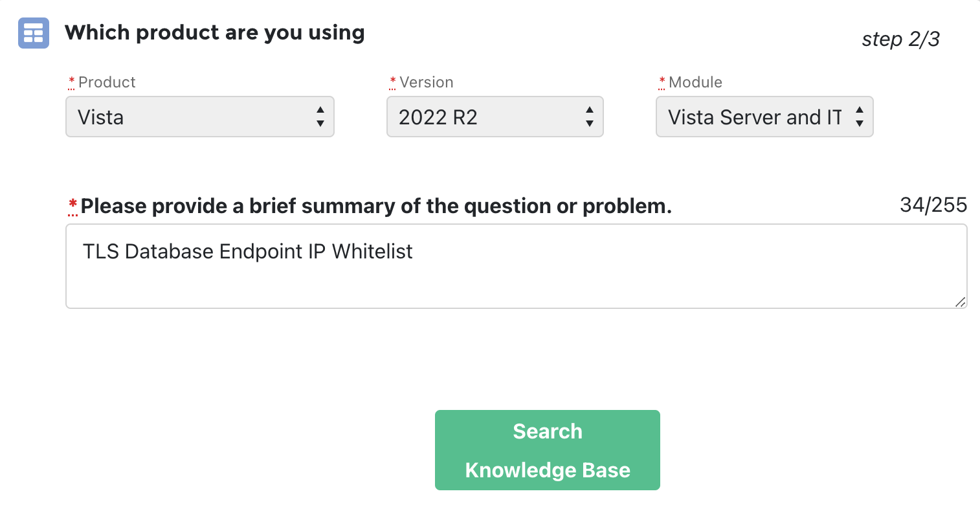
Task: Click the up-down arrows on the Product select
Action: coord(320,117)
